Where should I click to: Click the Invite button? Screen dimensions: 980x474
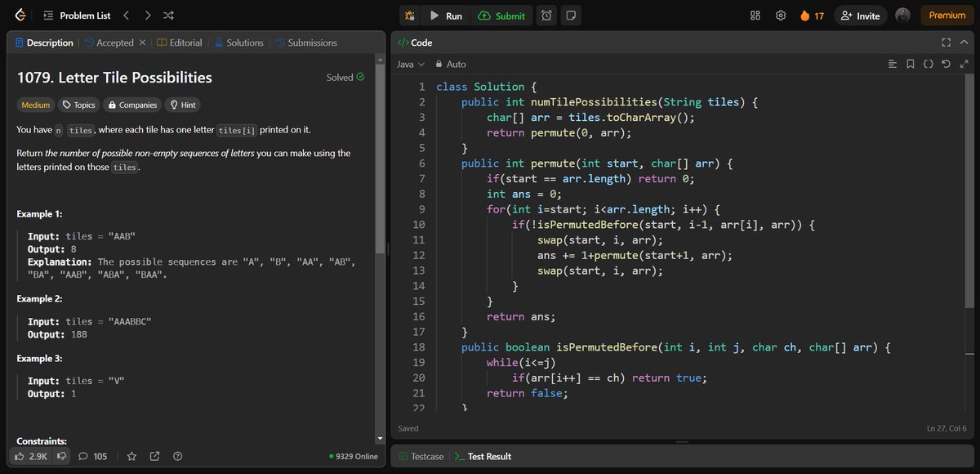[x=860, y=16]
